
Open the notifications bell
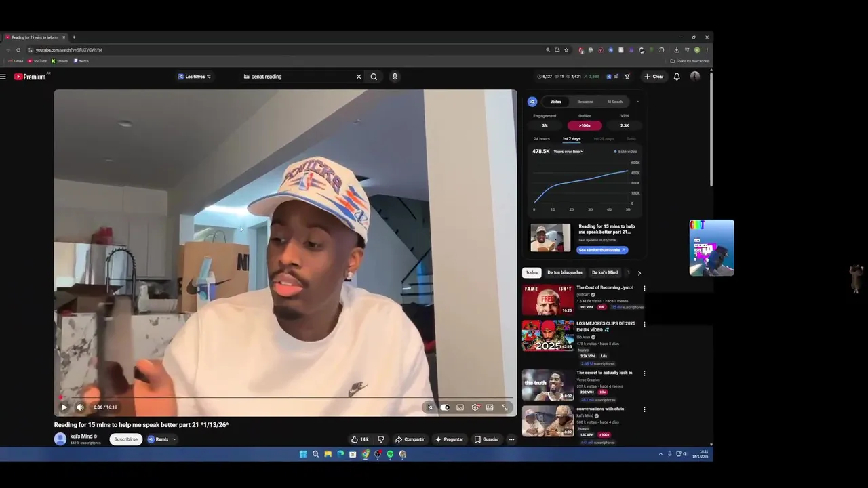[677, 77]
